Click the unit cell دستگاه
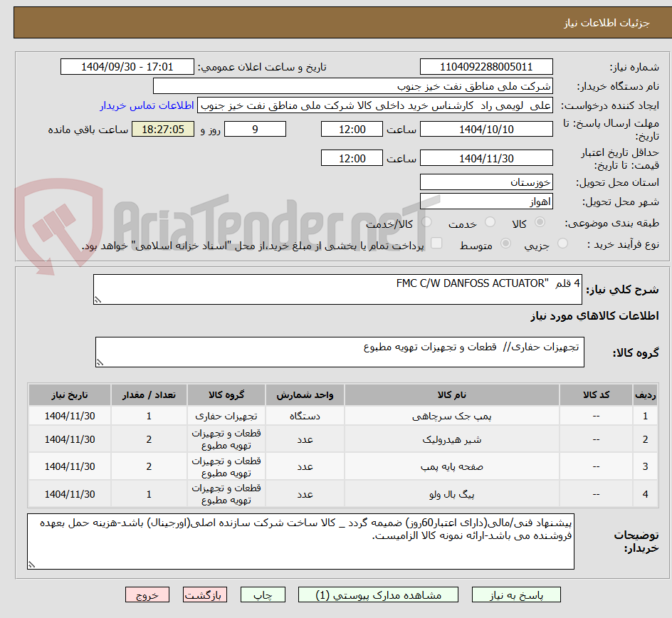 305,416
